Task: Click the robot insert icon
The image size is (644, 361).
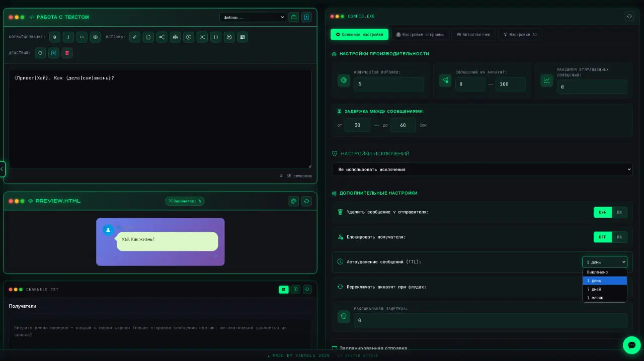Action: [x=175, y=37]
